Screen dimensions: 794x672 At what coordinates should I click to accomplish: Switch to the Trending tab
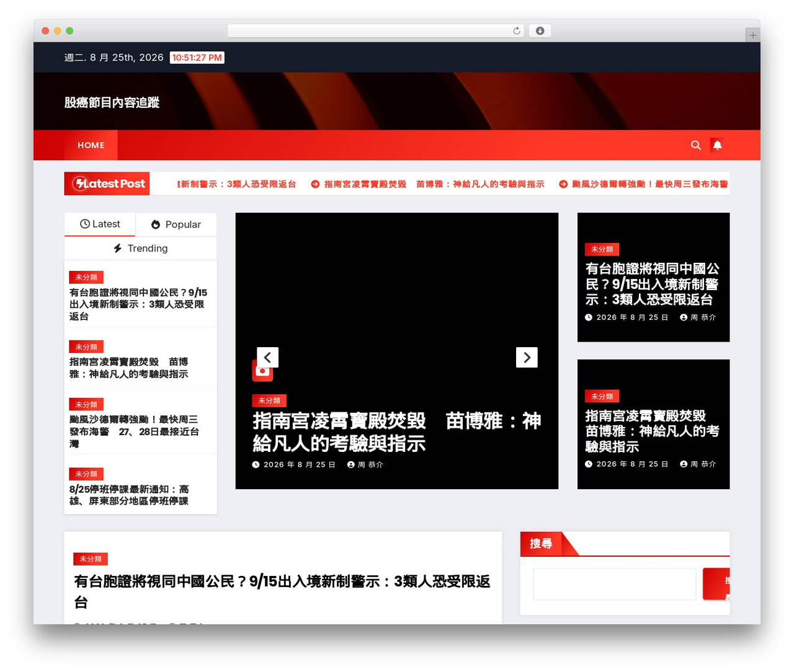point(140,249)
